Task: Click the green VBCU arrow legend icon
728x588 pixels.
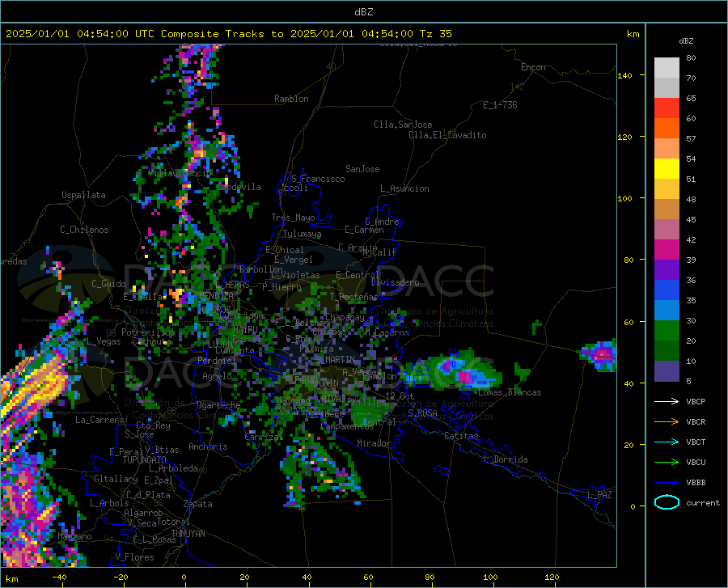Action: pyautogui.click(x=667, y=462)
